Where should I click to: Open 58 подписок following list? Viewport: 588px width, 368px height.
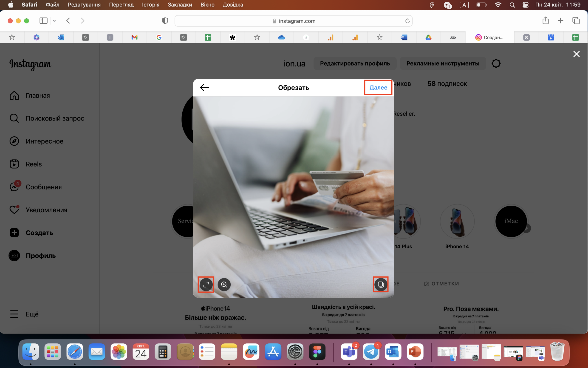coord(447,84)
